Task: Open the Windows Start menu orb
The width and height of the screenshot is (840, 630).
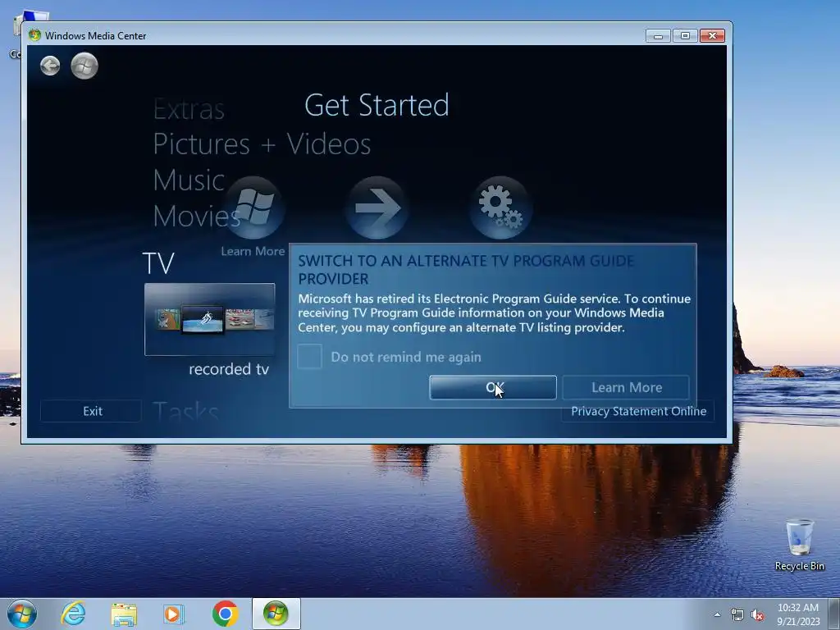Action: (x=22, y=614)
